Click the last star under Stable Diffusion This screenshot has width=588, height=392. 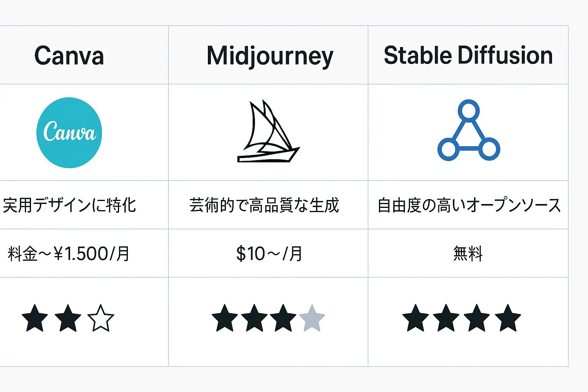(508, 318)
